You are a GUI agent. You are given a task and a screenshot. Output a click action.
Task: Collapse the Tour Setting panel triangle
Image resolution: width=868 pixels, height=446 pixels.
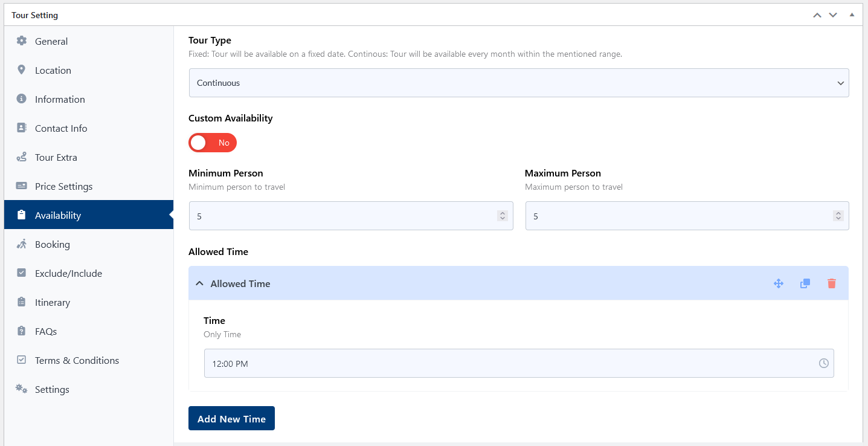coord(852,15)
